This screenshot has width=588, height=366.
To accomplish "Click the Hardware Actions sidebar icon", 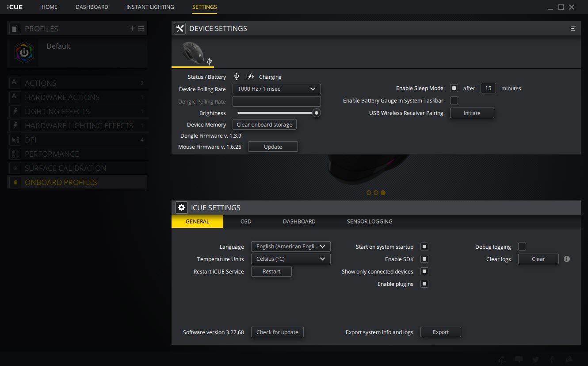I will [x=15, y=97].
